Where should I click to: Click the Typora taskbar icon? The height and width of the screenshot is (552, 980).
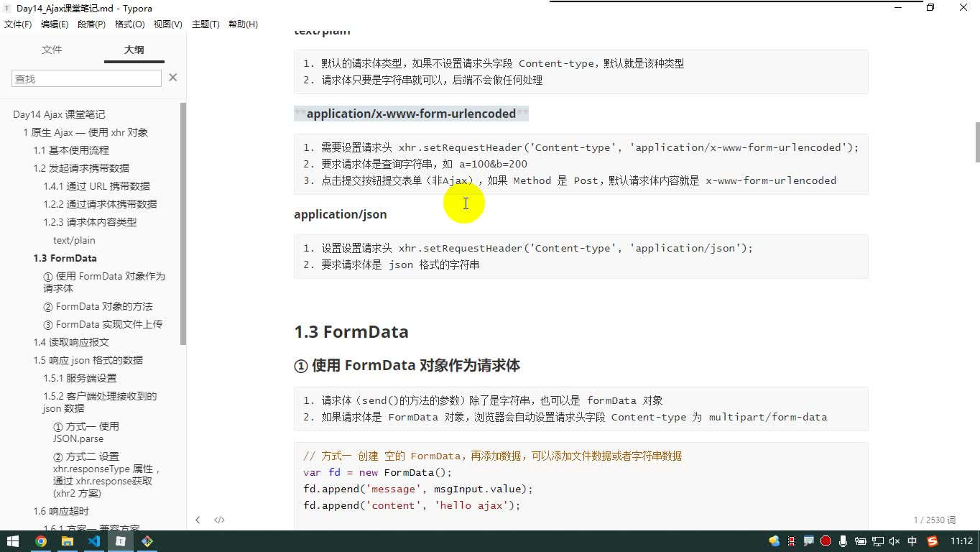[121, 541]
